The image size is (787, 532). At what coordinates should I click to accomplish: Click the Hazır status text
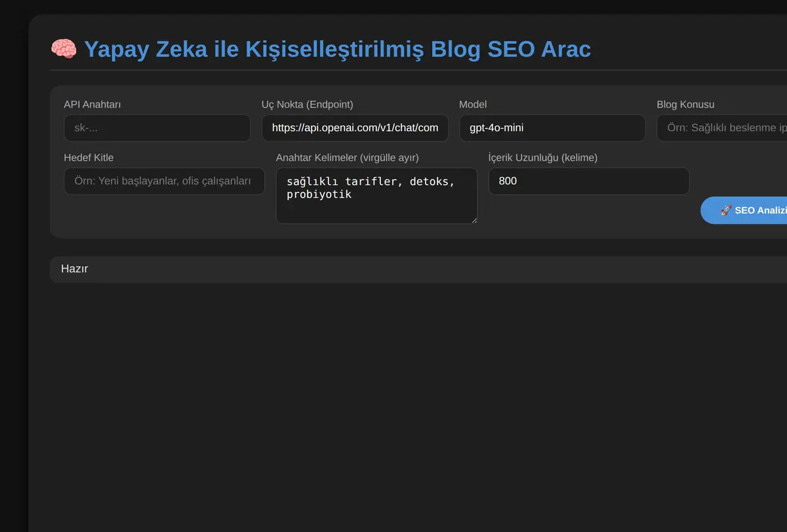75,269
